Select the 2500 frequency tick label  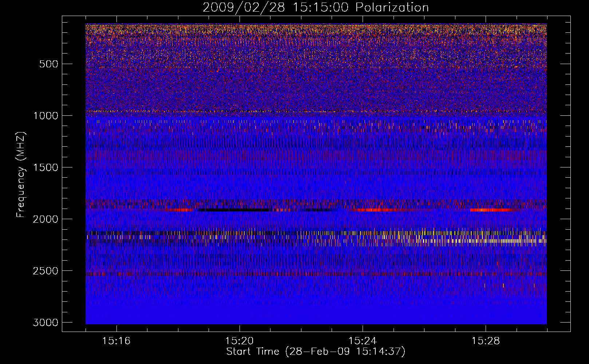click(x=46, y=271)
